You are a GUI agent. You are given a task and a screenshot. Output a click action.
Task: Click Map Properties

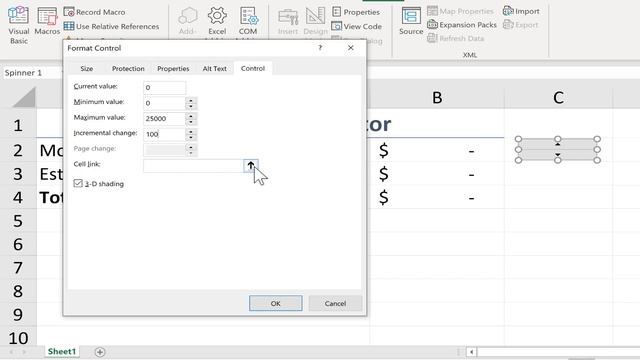(460, 11)
